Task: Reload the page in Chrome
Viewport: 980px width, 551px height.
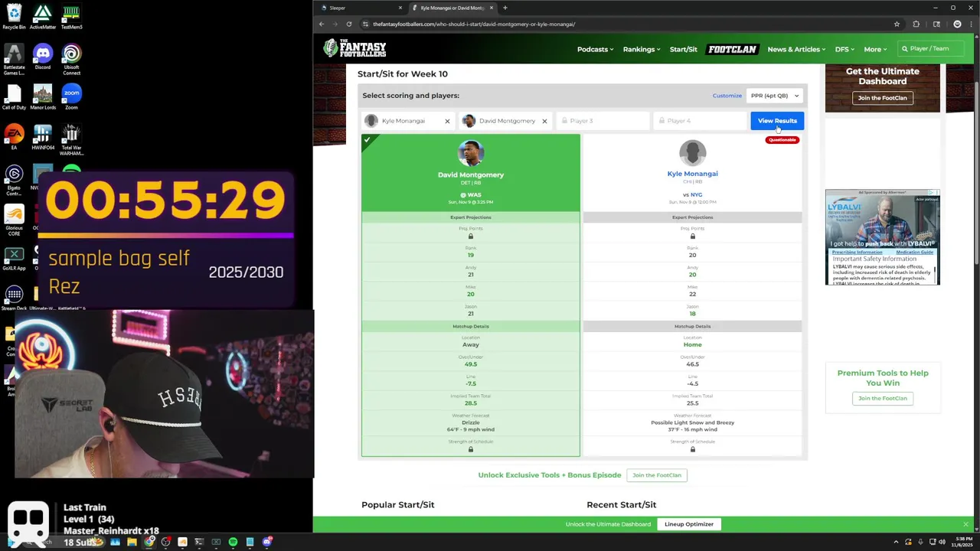Action: coord(349,24)
